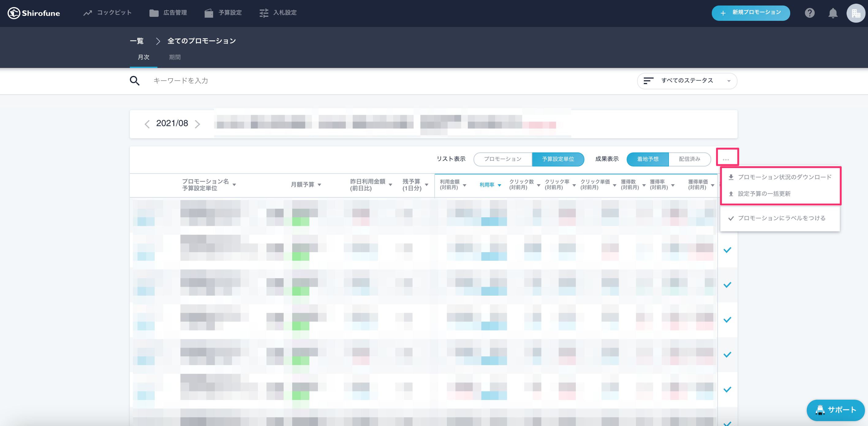Choose プロモーション状況のダウンロード

(x=780, y=177)
